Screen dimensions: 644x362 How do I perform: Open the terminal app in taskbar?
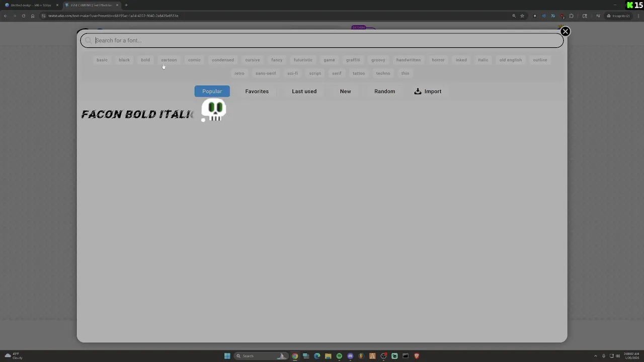coord(406,356)
